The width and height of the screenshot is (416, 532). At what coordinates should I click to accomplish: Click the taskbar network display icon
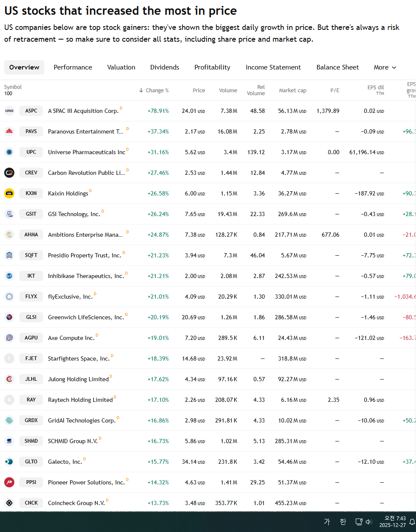[359, 522]
